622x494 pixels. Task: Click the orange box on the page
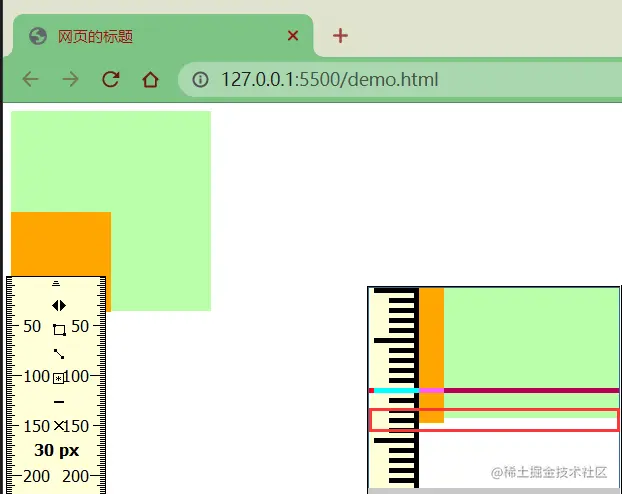click(61, 244)
